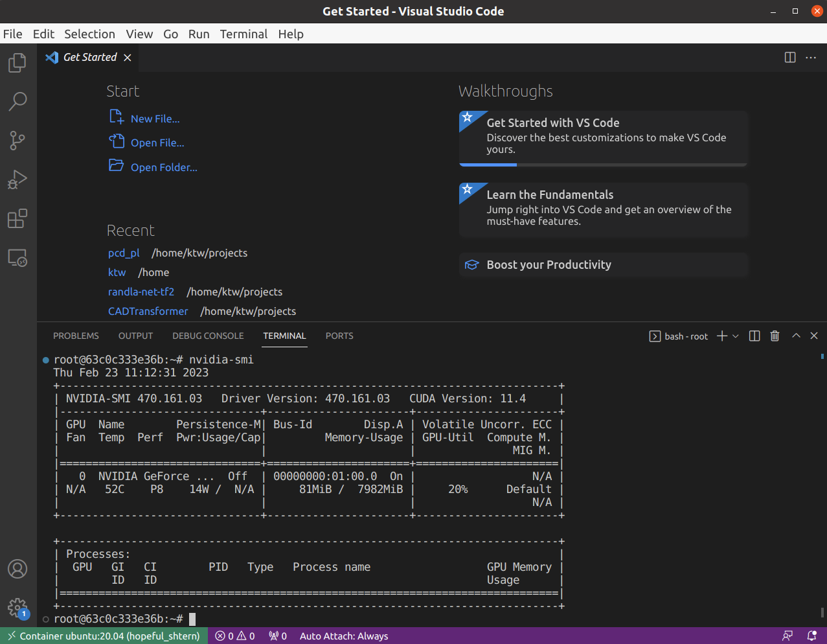Open the Source Control view

17,140
